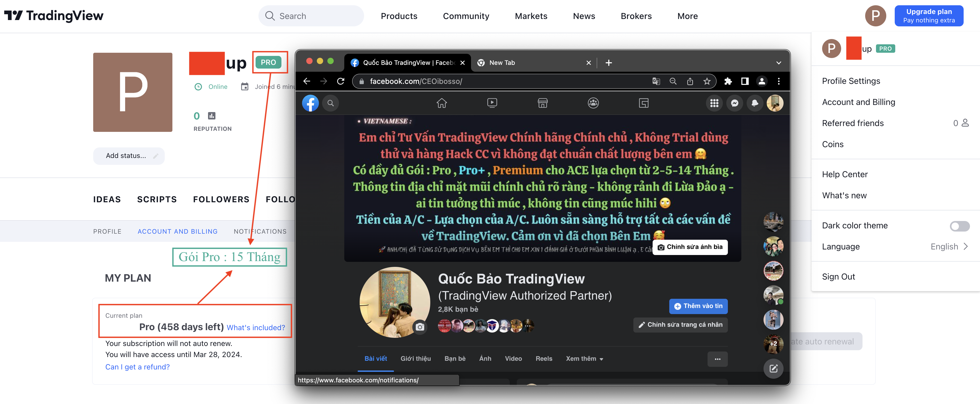Click Can I get a refund link
This screenshot has height=404, width=980.
point(138,367)
